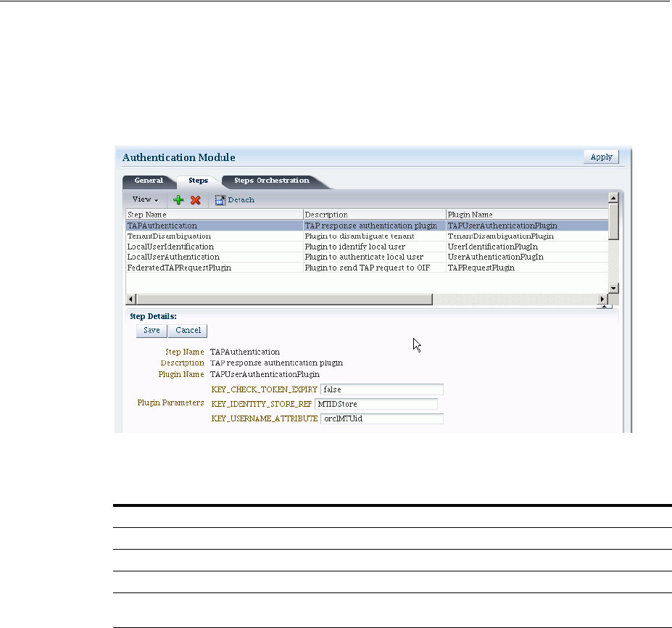
Task: Click the Plugin Name column header
Action: pyautogui.click(x=527, y=215)
